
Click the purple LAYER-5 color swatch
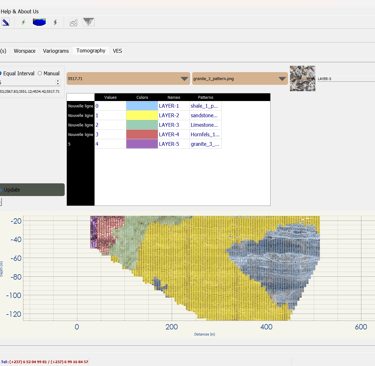click(x=142, y=144)
